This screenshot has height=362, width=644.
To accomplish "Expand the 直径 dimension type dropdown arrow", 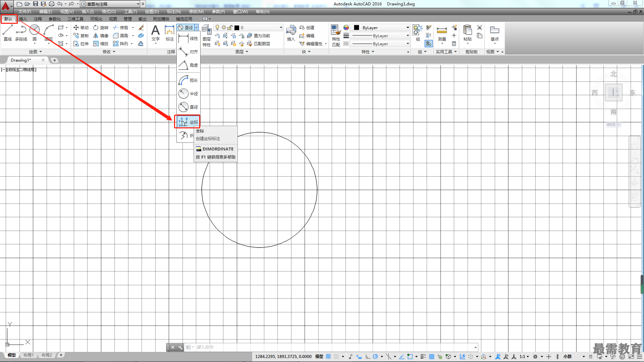I will pos(197,27).
